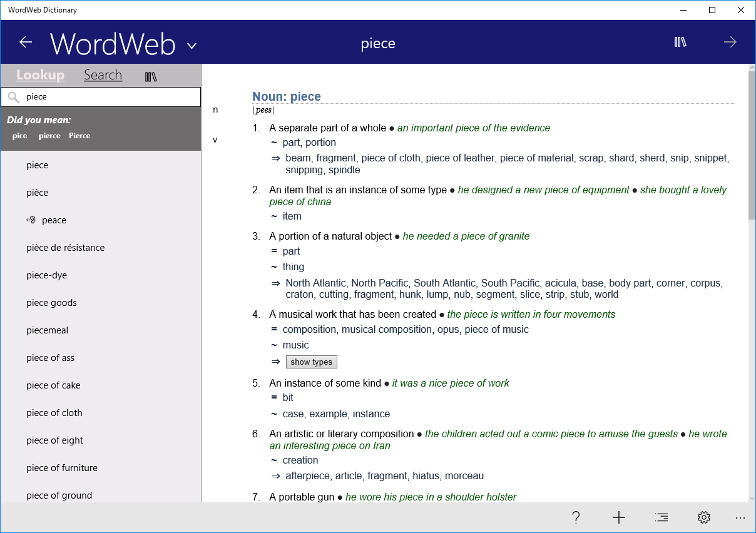Click the search magnifier in the lookup box
Viewport: 756px width, 533px height.
(x=14, y=96)
